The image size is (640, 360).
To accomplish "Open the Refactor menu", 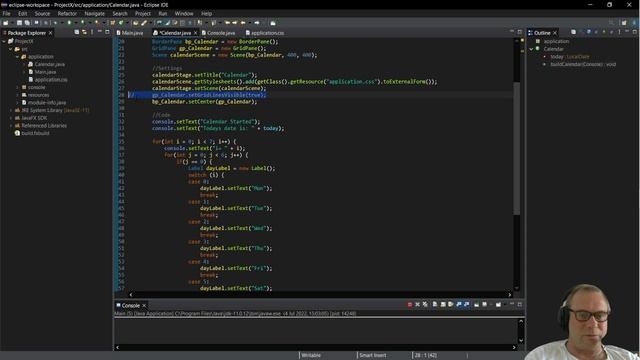I will click(67, 13).
